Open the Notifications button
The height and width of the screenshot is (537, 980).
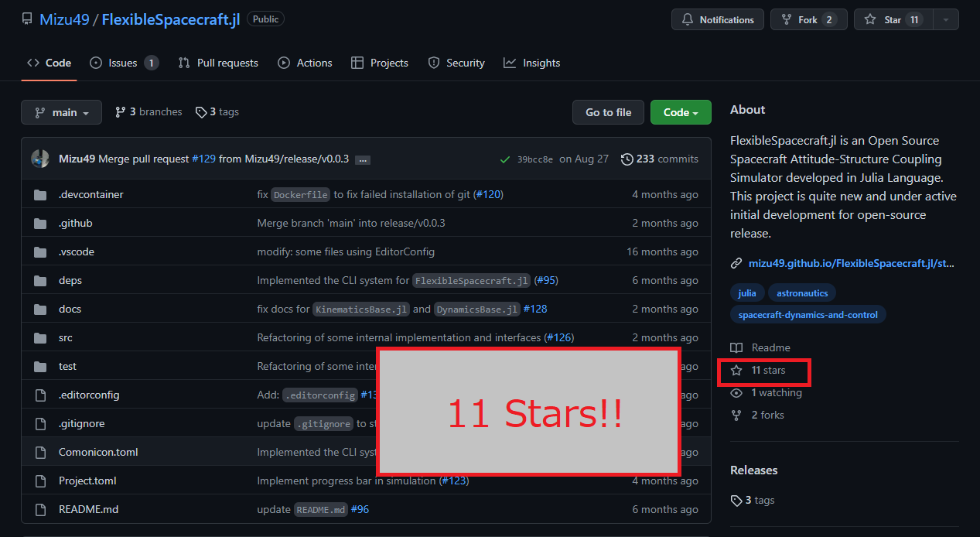[x=717, y=19]
